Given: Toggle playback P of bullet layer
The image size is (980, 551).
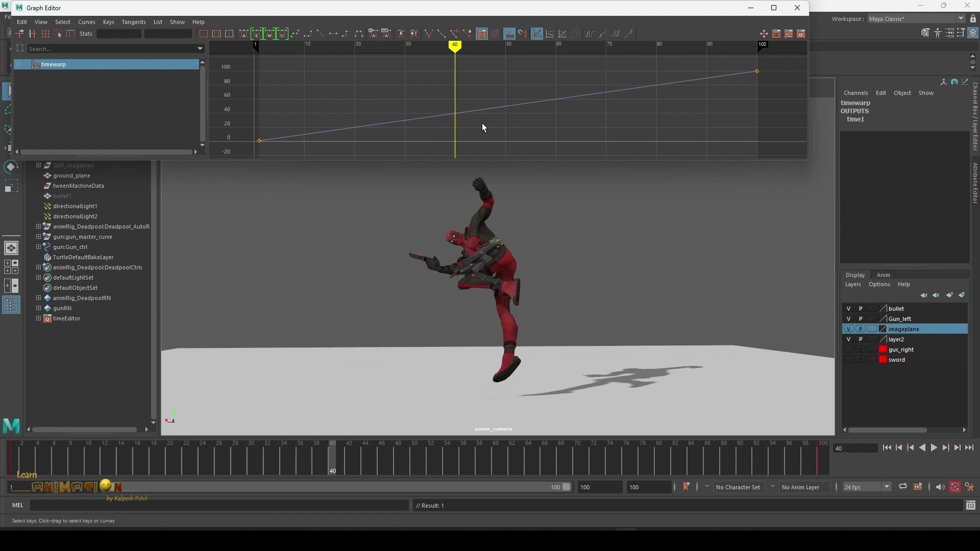Looking at the screenshot, I should click(x=861, y=309).
